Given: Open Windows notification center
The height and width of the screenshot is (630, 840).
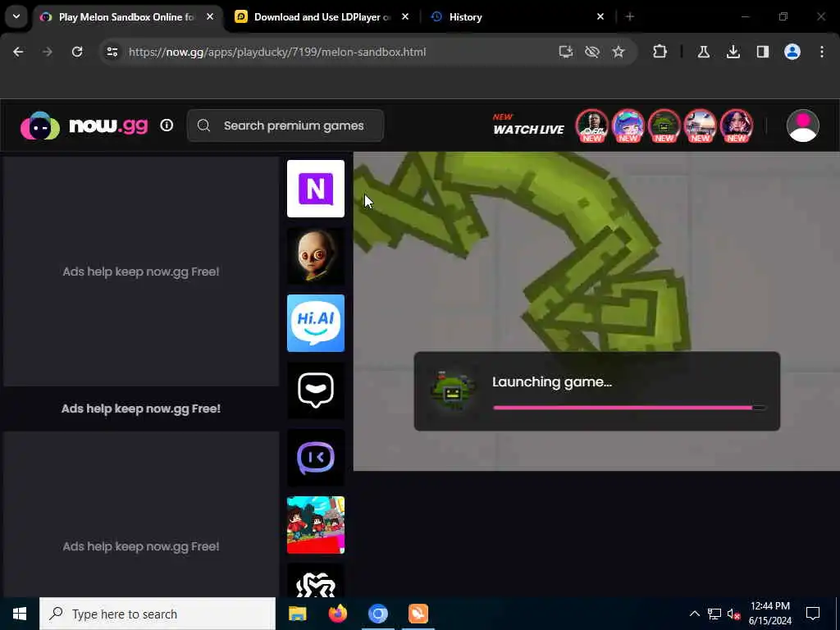Looking at the screenshot, I should (813, 614).
